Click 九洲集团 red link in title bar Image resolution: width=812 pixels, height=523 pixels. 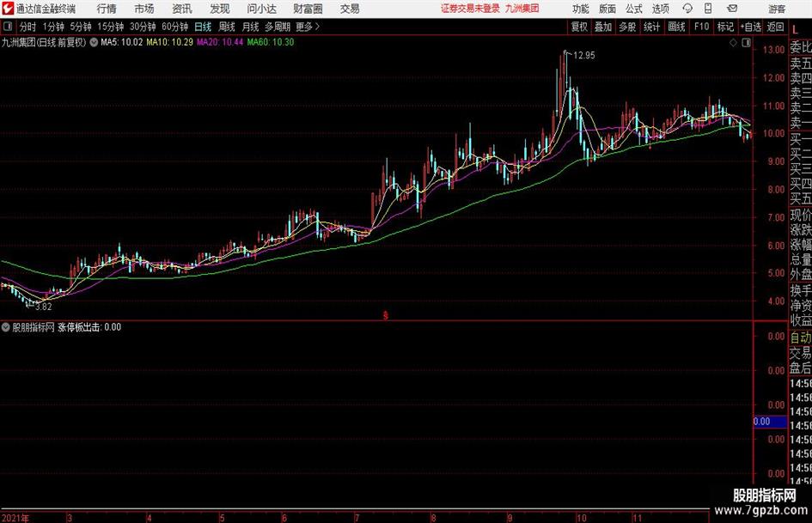click(522, 9)
